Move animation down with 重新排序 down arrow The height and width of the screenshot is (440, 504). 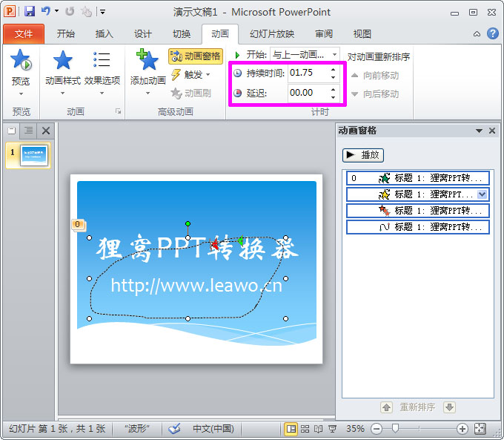pyautogui.click(x=449, y=407)
